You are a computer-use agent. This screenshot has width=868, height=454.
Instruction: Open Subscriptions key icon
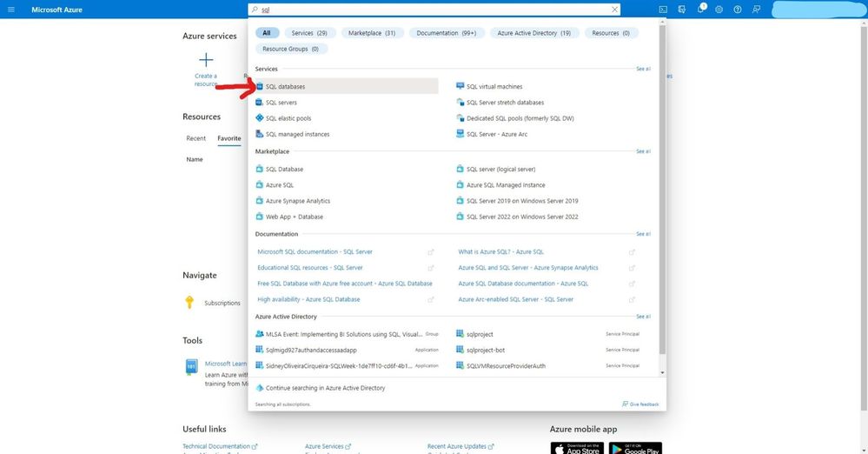[x=189, y=302]
